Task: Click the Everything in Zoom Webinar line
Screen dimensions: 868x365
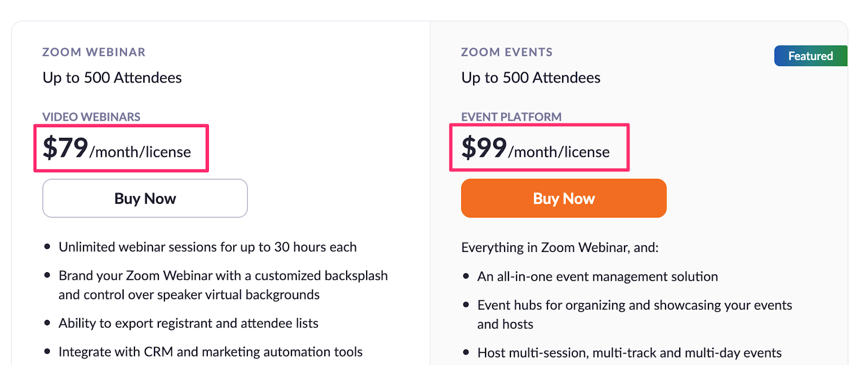Action: (x=559, y=248)
